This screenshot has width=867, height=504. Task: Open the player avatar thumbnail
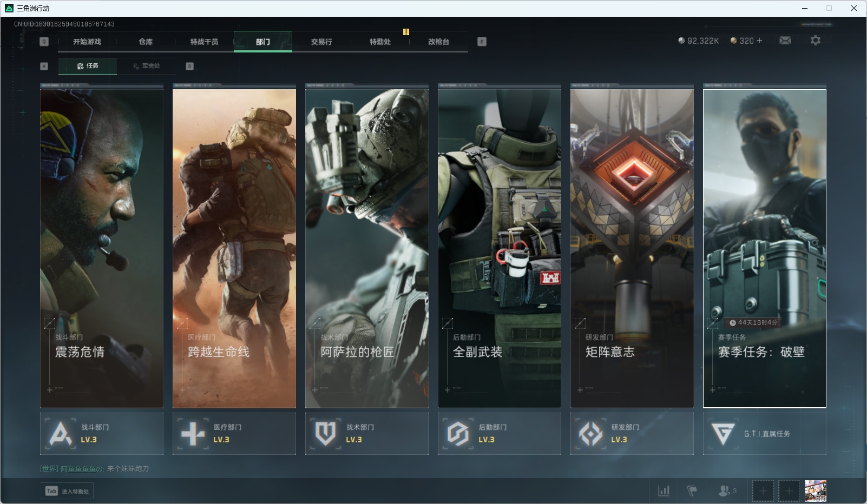tap(816, 491)
